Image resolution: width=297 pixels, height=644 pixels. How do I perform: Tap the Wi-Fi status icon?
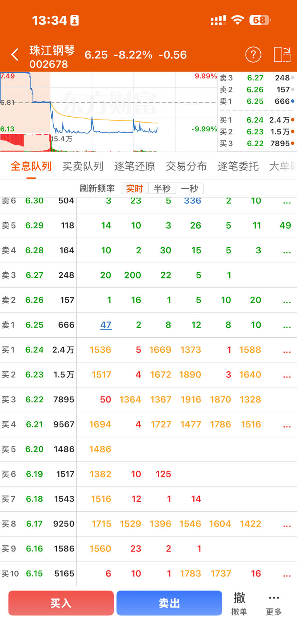(238, 20)
